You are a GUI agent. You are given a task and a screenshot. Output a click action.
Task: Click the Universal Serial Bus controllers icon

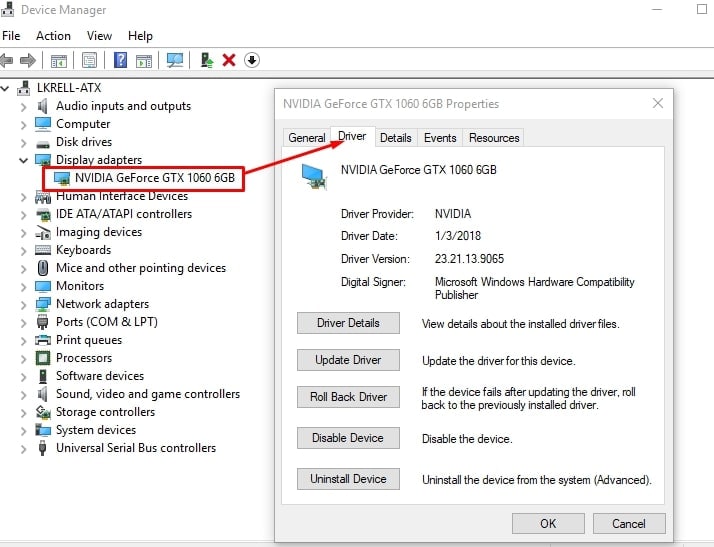point(43,448)
